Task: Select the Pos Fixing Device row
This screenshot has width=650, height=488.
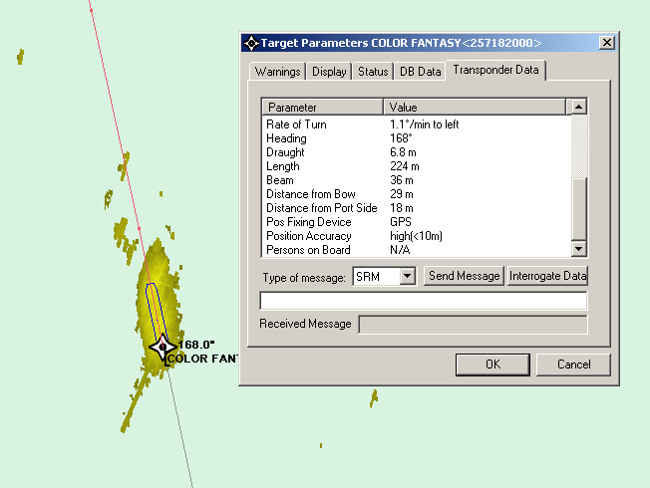Action: pyautogui.click(x=416, y=222)
